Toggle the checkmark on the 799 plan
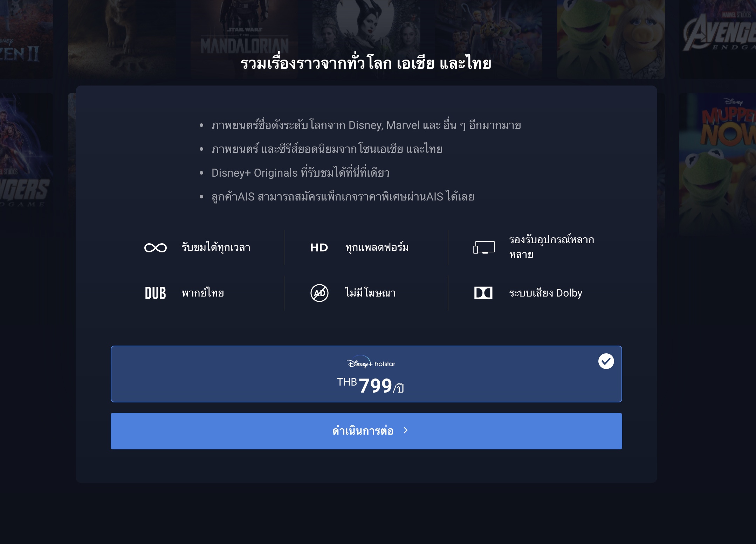The height and width of the screenshot is (544, 756). tap(606, 361)
